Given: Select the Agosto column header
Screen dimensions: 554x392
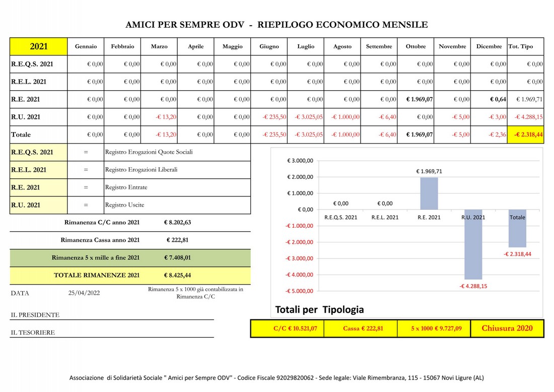Looking at the screenshot, I should pyautogui.click(x=342, y=46).
